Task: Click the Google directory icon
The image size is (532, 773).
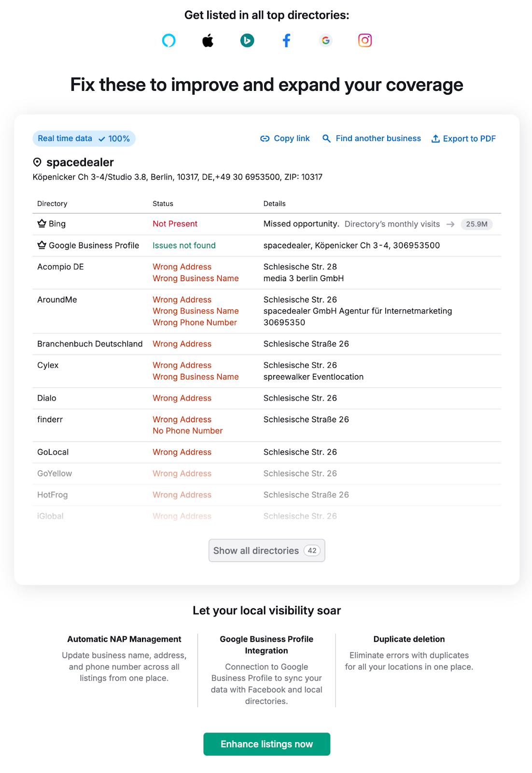Action: tap(326, 41)
